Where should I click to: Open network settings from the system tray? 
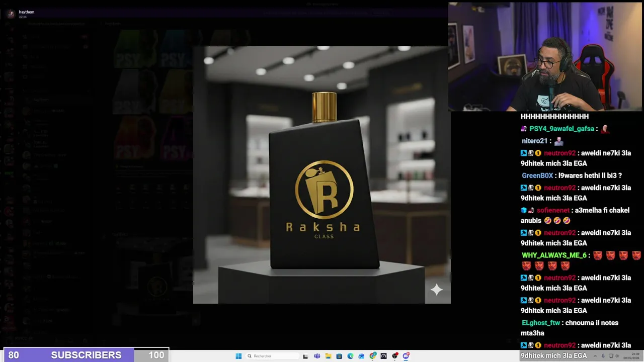click(611, 356)
